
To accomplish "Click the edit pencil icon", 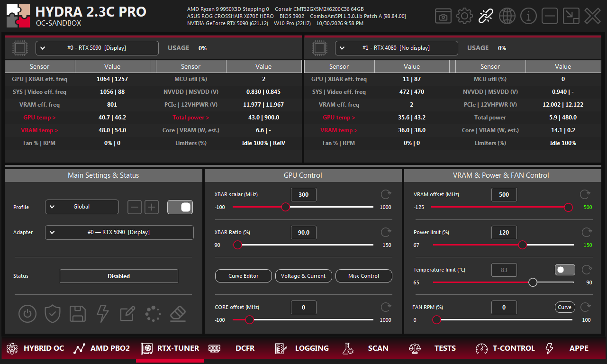I will (127, 313).
